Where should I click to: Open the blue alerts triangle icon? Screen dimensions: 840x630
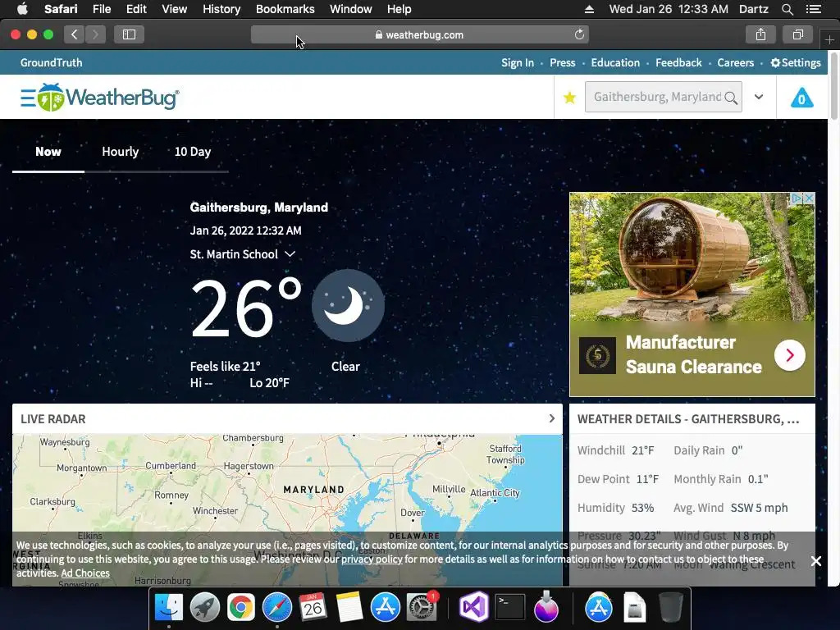802,98
